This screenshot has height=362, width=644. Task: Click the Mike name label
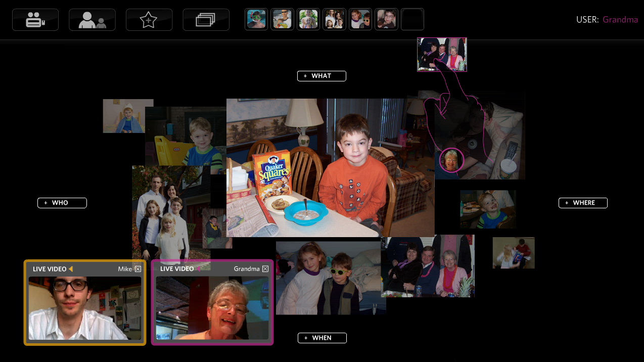pyautogui.click(x=125, y=269)
